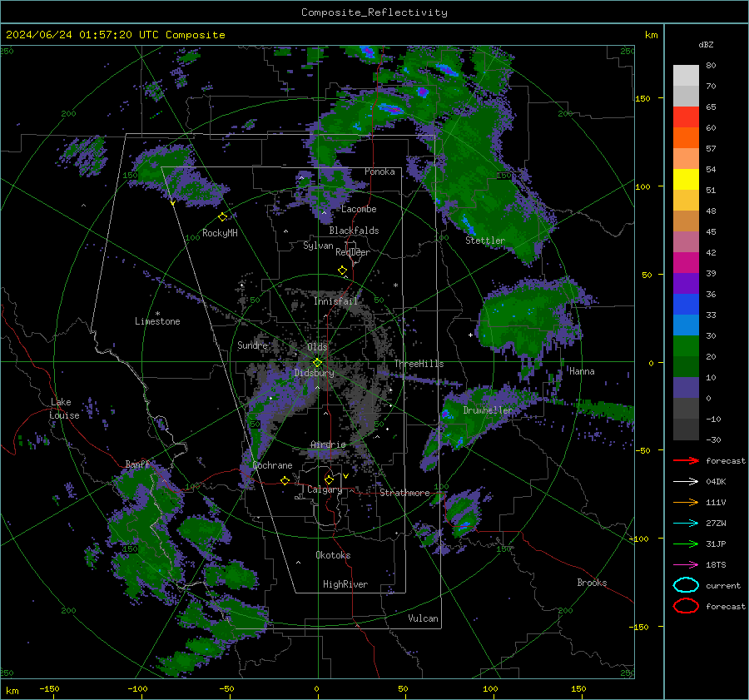
Task: Select the Okotoks label
Action: click(x=333, y=555)
